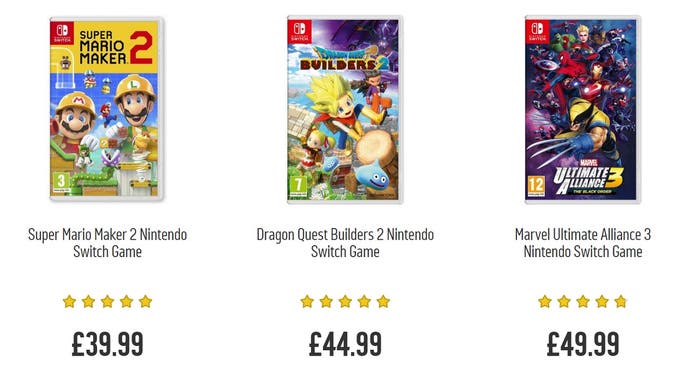Image resolution: width=690 pixels, height=388 pixels.
Task: Select the £39.99 price
Action: 107,344
